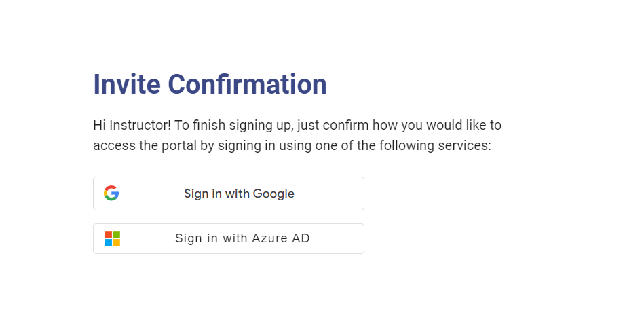
Task: Click the "access the portal" text line
Action: coord(292,146)
